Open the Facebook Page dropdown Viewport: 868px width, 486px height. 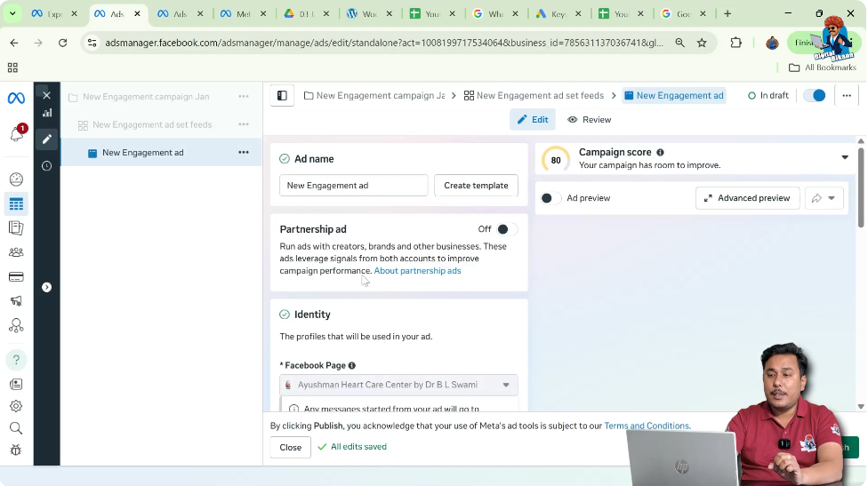[398, 385]
